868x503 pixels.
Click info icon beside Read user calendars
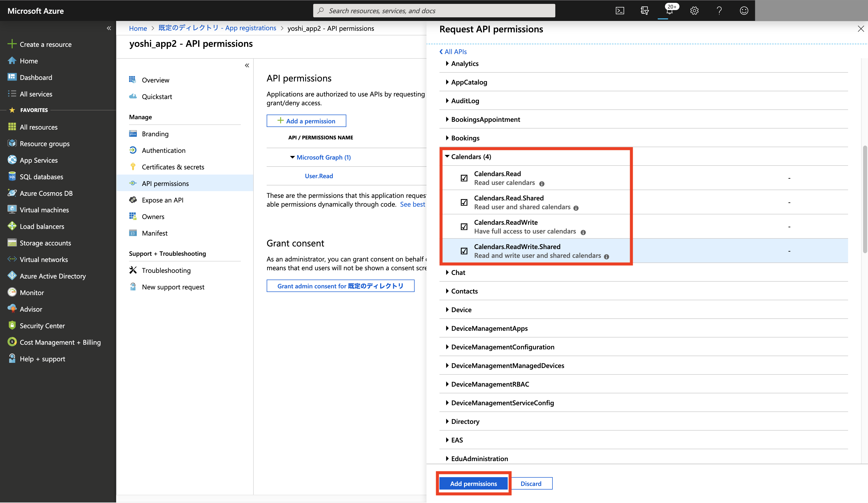(542, 184)
